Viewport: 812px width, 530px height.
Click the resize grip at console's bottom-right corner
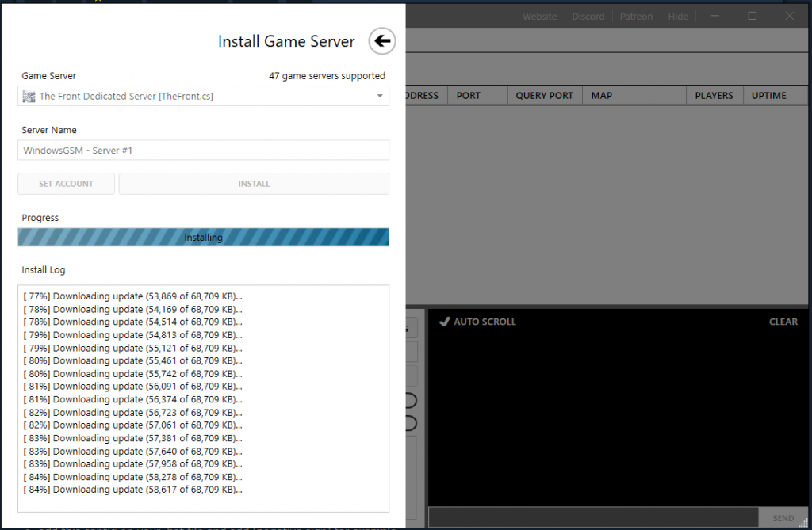tap(804, 524)
